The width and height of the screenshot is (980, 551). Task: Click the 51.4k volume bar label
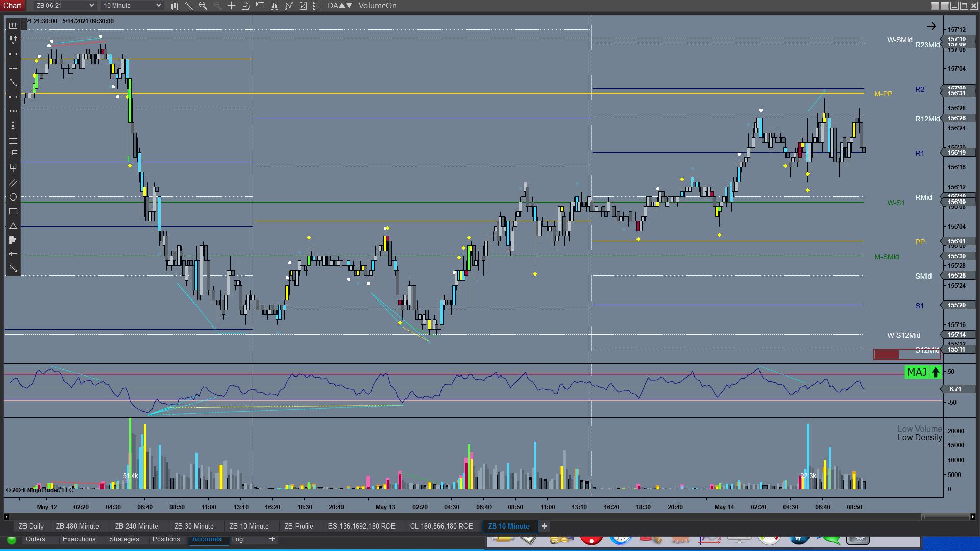click(x=131, y=476)
